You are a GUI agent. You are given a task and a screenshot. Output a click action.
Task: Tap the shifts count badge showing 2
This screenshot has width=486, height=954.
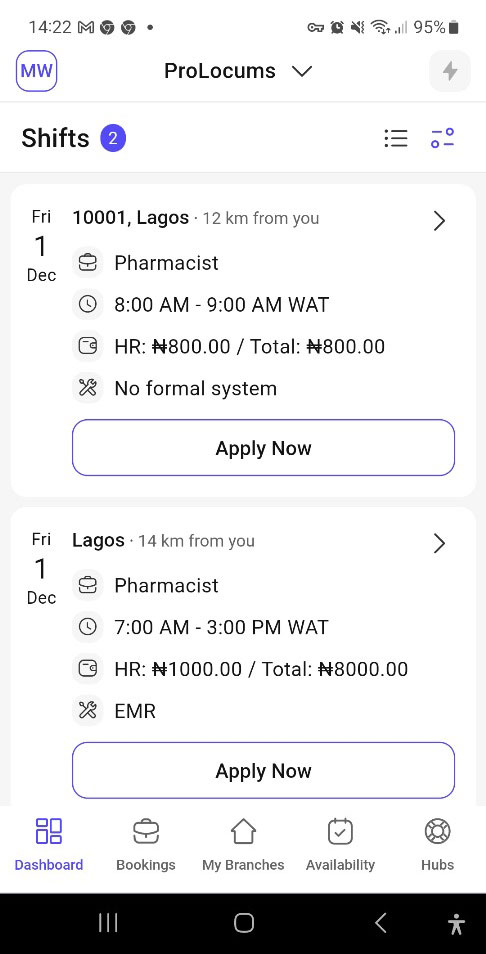113,138
